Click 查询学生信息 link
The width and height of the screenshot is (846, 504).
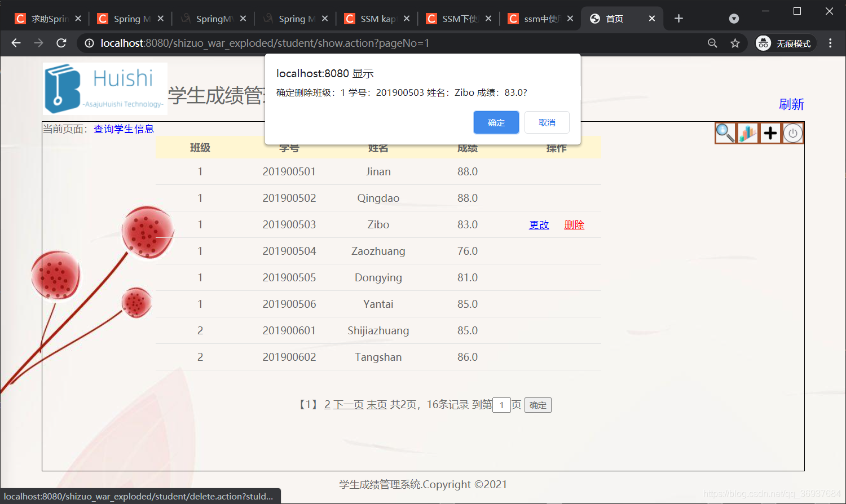[x=124, y=129]
